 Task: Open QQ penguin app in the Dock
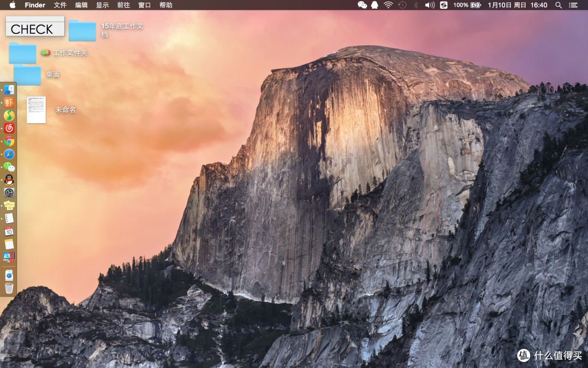9,180
